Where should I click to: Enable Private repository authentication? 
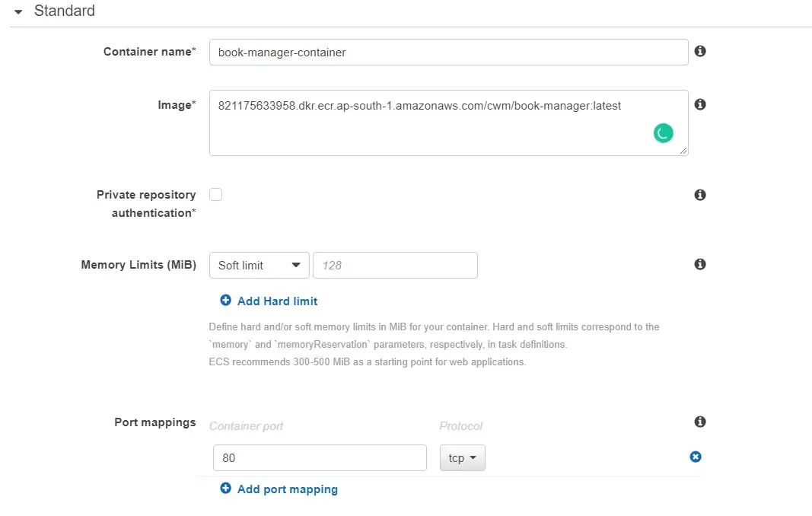pos(216,194)
